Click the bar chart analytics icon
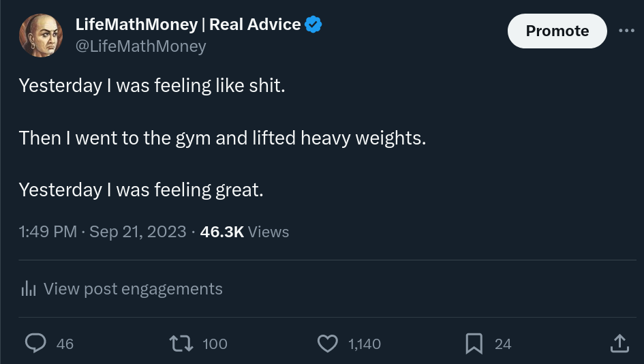The width and height of the screenshot is (644, 364). point(29,289)
